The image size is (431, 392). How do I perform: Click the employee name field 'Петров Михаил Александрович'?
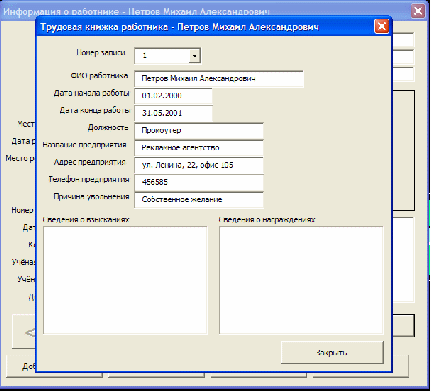pyautogui.click(x=219, y=79)
